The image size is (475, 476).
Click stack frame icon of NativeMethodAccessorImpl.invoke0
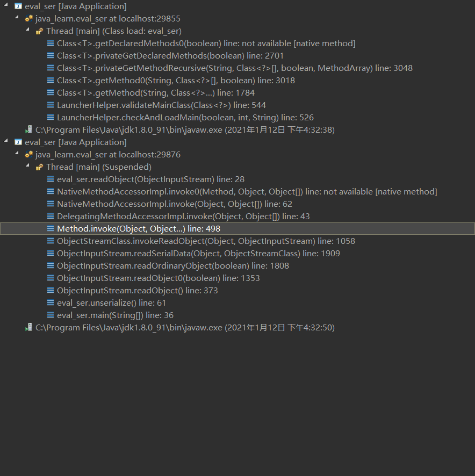click(51, 192)
